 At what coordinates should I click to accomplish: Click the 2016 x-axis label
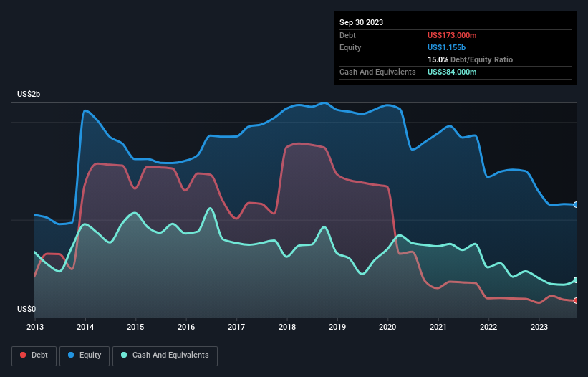[x=186, y=327]
